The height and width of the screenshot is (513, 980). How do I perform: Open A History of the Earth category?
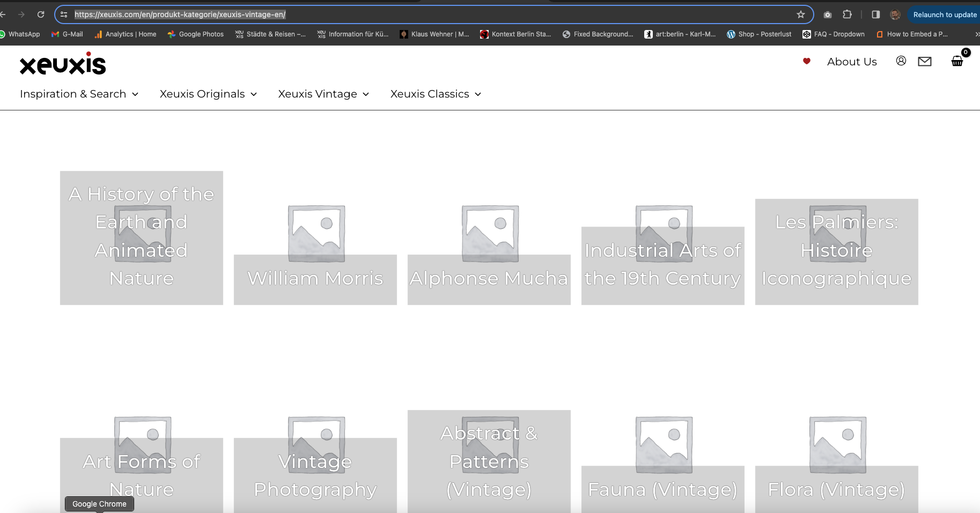[x=142, y=237]
